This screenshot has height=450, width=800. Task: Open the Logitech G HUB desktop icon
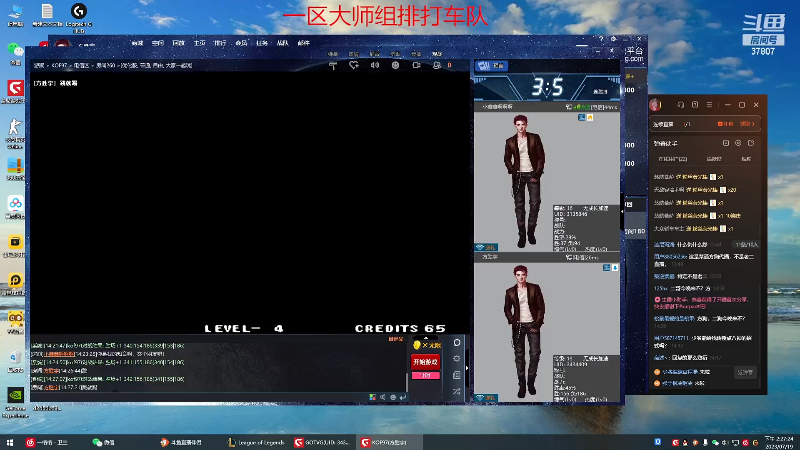[79, 17]
